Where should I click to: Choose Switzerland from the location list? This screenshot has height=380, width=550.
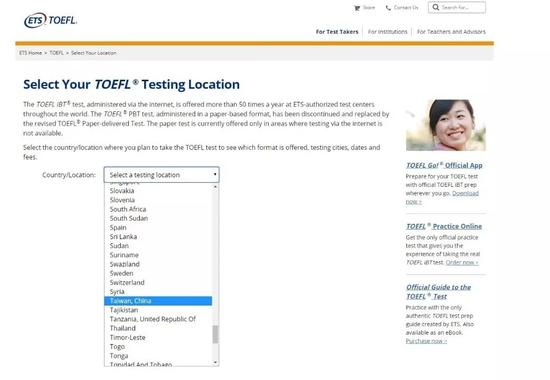click(x=158, y=282)
